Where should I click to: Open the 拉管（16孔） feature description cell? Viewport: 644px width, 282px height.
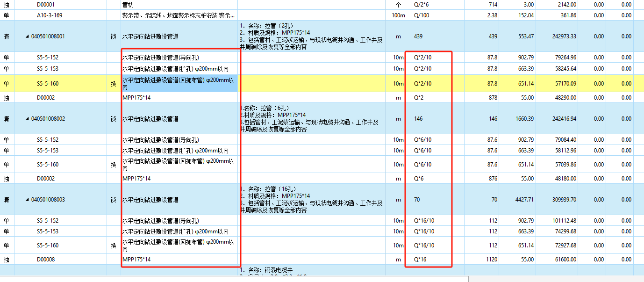(311, 200)
